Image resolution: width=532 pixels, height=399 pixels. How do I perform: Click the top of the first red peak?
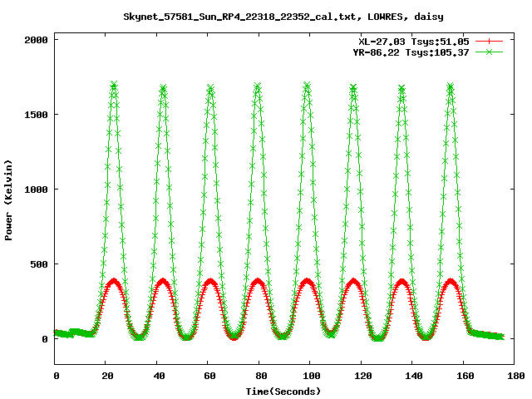click(x=114, y=281)
